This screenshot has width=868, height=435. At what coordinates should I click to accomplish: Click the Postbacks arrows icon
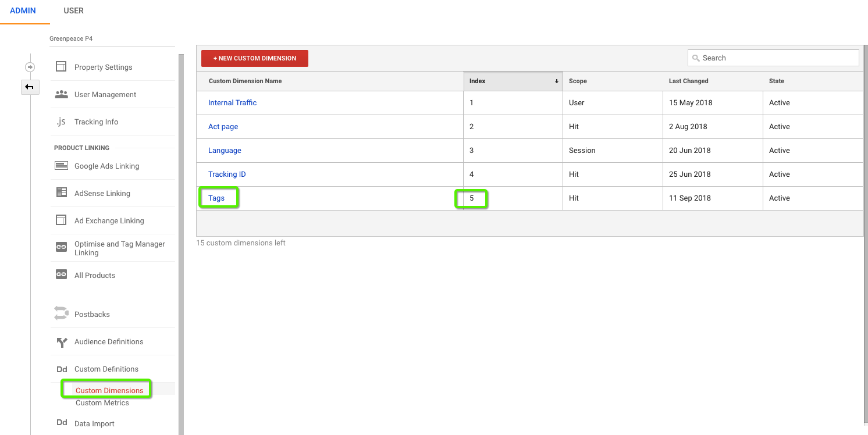click(61, 313)
